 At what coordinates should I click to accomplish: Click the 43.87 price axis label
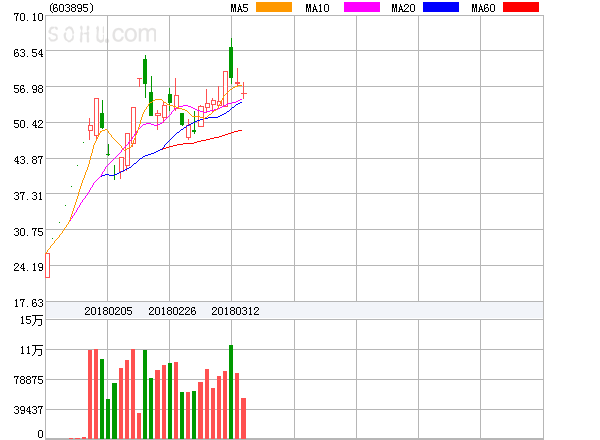[x=28, y=160]
